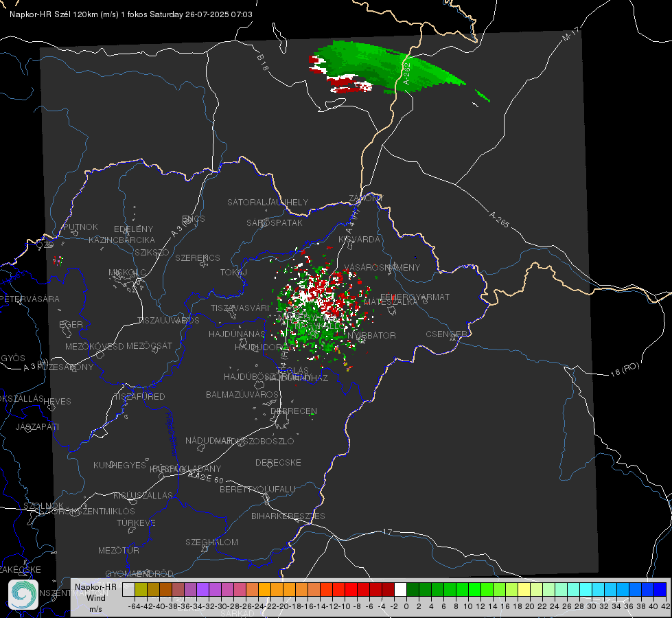Click the MISKOLC city label
Viewport: 672px width, 618px height.
(127, 273)
